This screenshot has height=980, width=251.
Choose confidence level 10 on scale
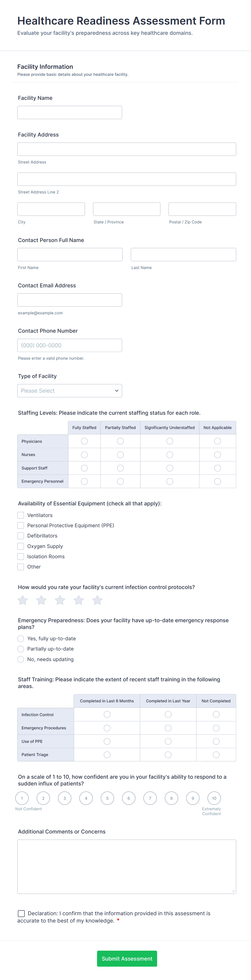214,798
